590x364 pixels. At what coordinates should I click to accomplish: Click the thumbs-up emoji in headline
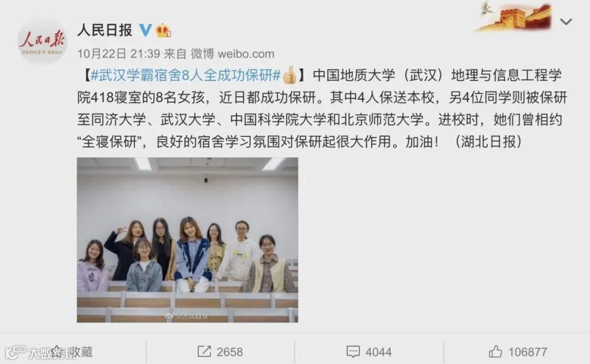coord(290,75)
